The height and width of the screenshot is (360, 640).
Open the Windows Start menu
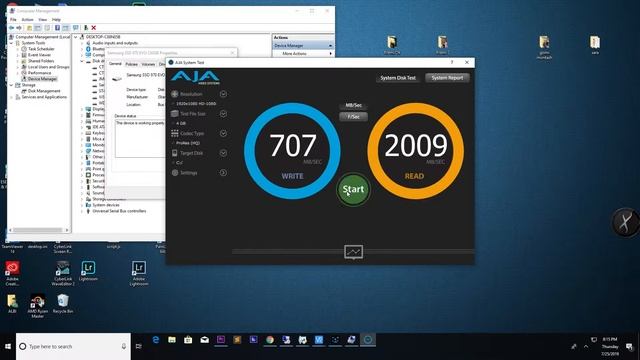pos(8,347)
